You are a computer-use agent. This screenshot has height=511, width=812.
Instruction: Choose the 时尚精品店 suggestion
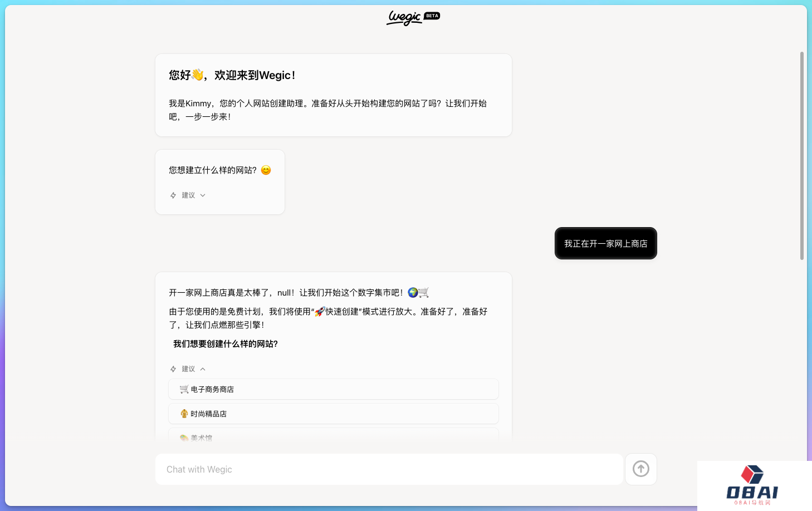pos(334,414)
